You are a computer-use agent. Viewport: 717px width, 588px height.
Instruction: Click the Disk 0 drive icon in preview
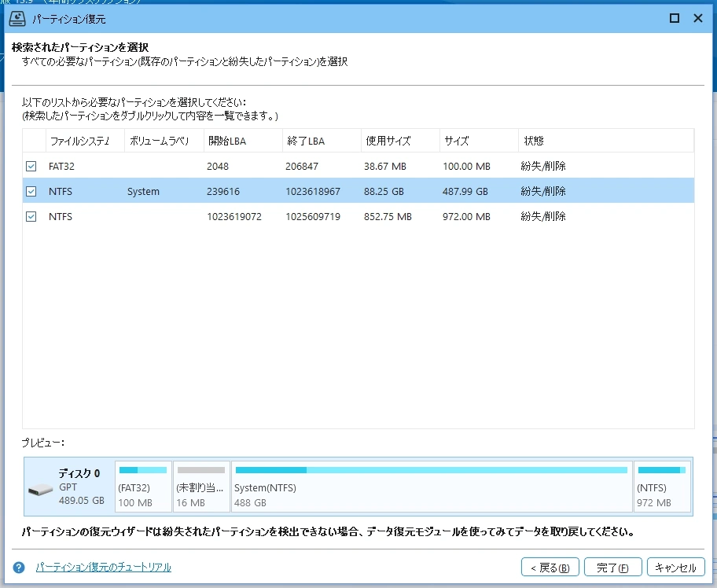coord(40,490)
